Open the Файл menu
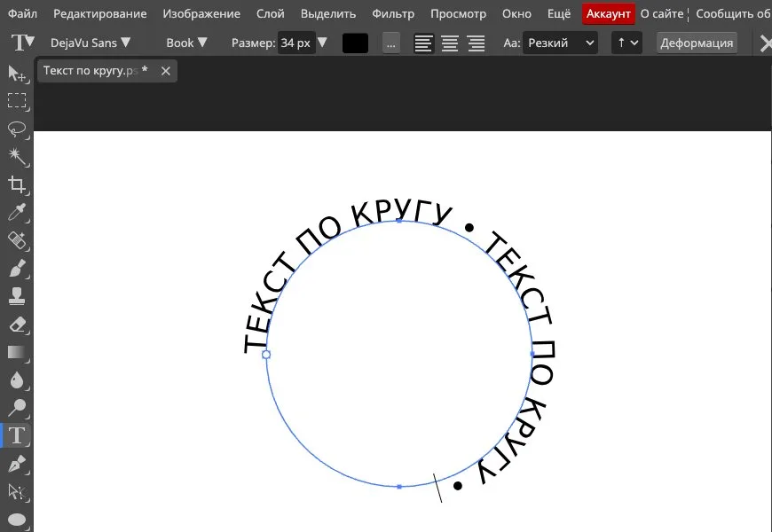Viewport: 772px width, 532px height. (23, 14)
